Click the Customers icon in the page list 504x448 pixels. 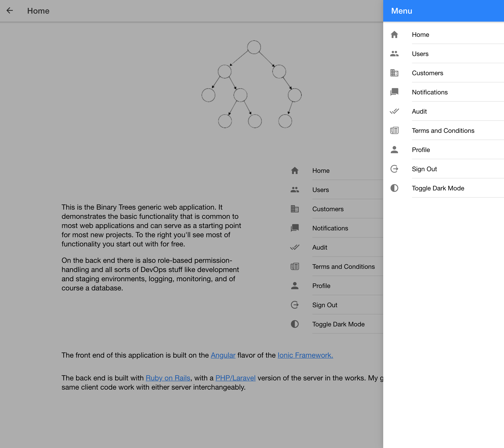[x=295, y=209]
